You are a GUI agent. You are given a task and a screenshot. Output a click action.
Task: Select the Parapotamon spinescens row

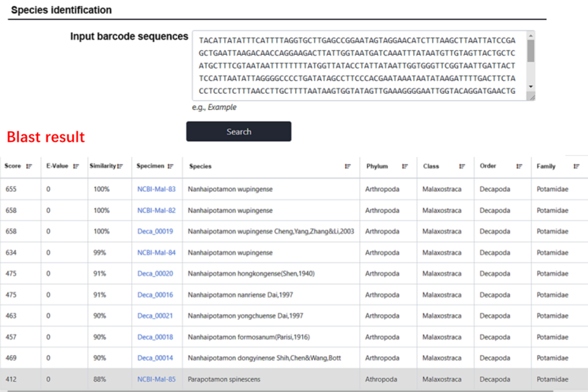pos(224,379)
